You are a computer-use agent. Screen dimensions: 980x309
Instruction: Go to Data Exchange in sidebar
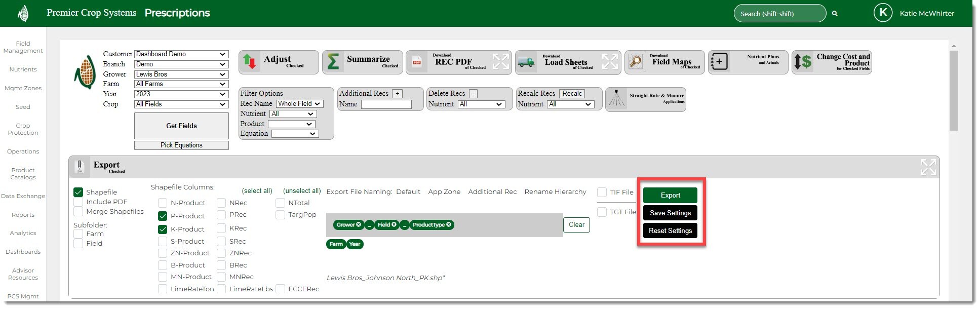23,196
